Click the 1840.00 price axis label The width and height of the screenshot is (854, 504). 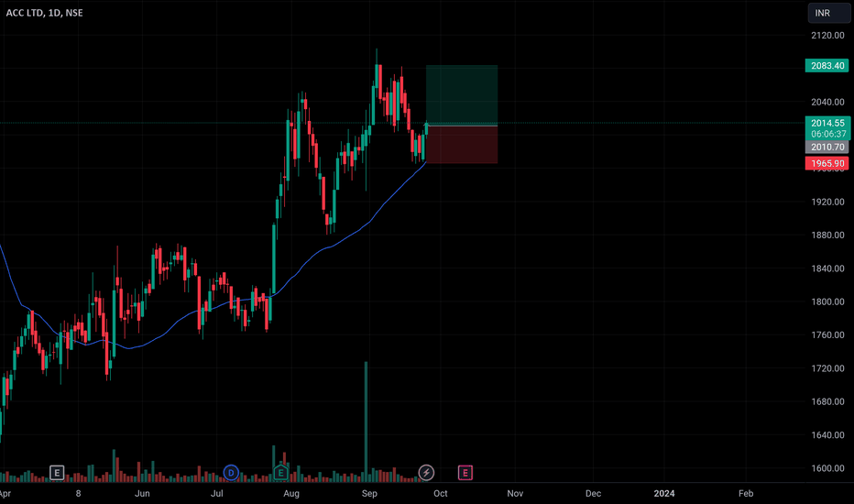(x=827, y=268)
